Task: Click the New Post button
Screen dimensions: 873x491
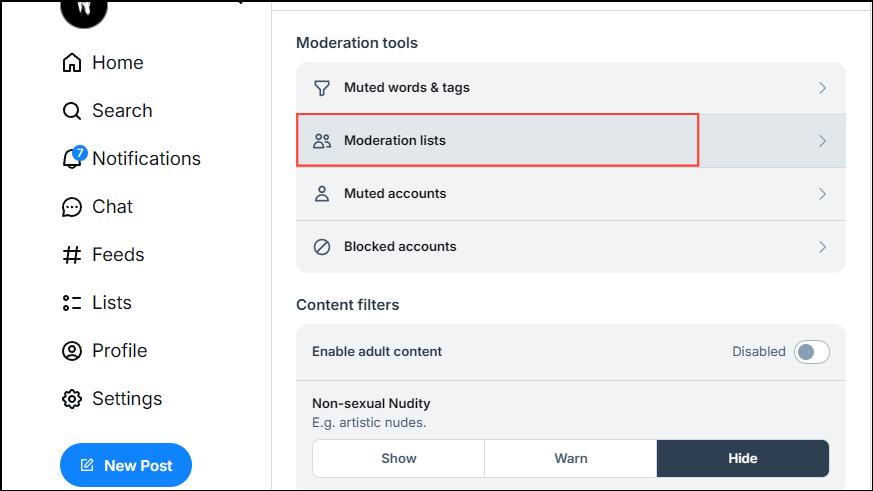Action: click(126, 465)
